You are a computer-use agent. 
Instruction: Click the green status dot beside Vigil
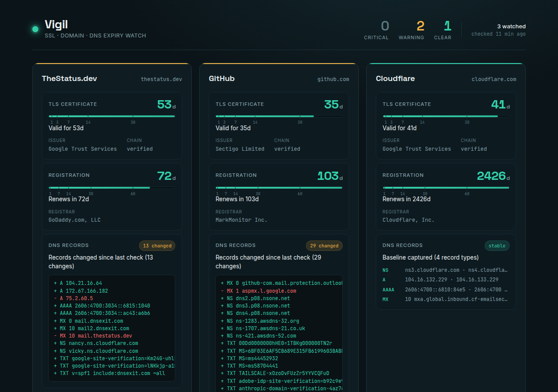click(x=35, y=29)
